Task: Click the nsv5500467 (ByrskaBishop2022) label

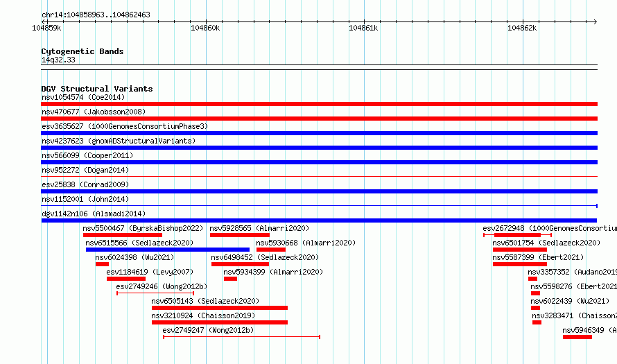Action: pos(143,228)
